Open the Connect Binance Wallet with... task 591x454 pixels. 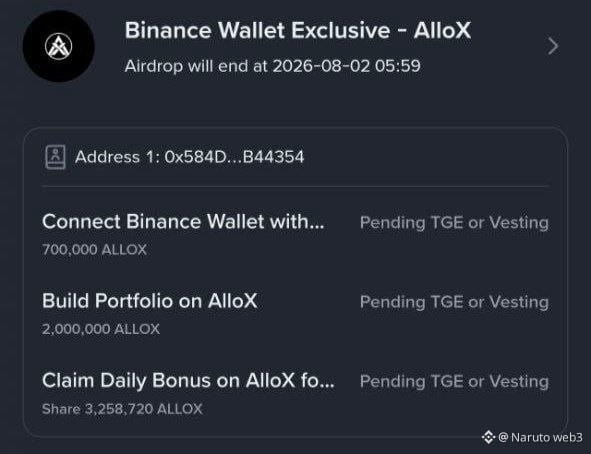click(x=183, y=222)
